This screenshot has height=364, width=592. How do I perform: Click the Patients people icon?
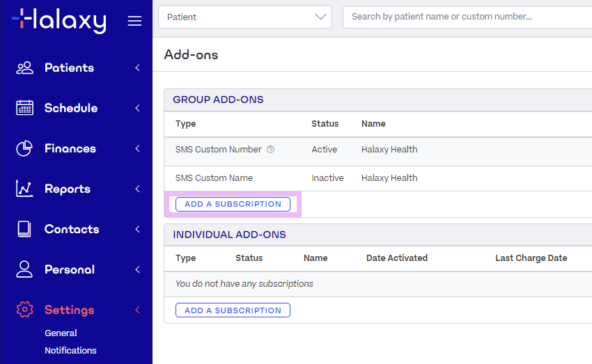(x=24, y=68)
